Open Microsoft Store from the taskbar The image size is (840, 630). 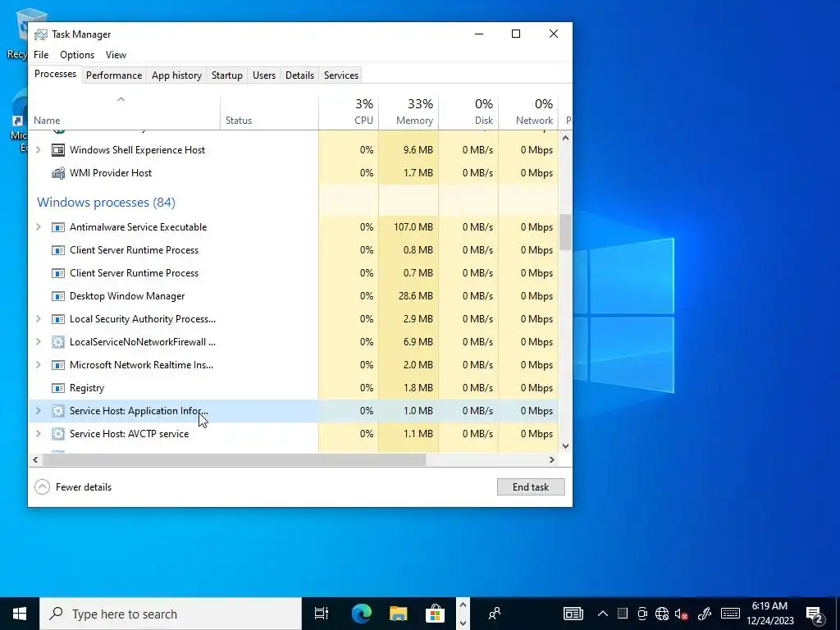point(435,614)
